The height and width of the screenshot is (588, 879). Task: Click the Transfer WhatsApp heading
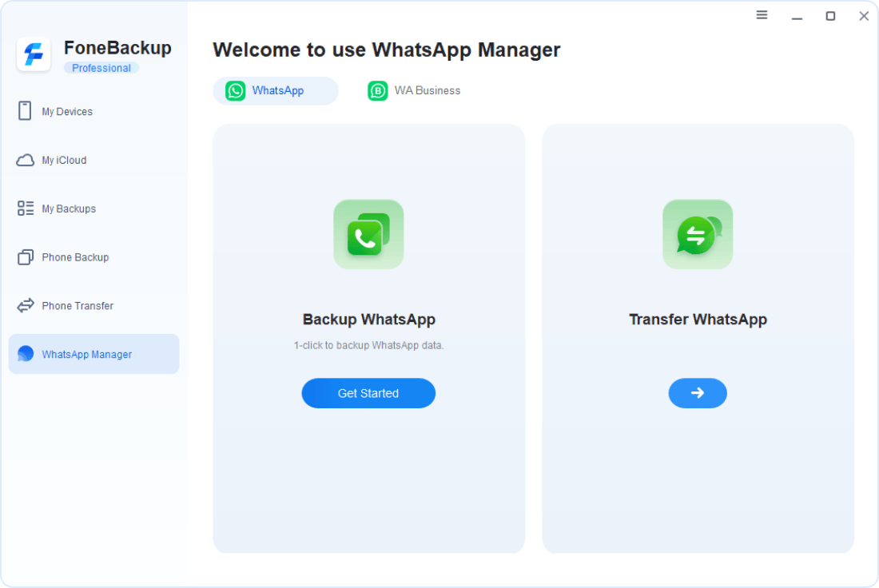[x=698, y=319]
